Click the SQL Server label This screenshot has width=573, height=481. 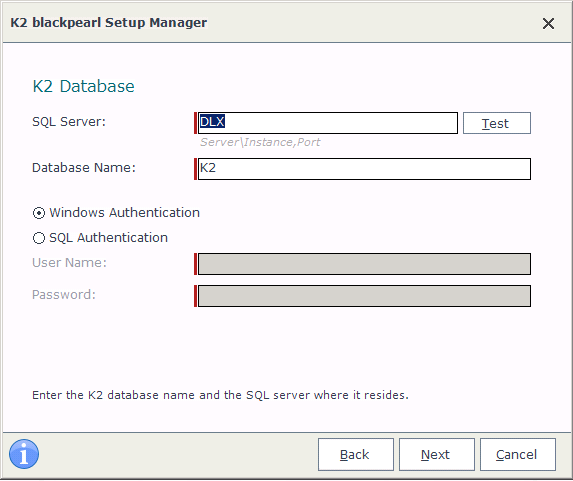[69, 122]
